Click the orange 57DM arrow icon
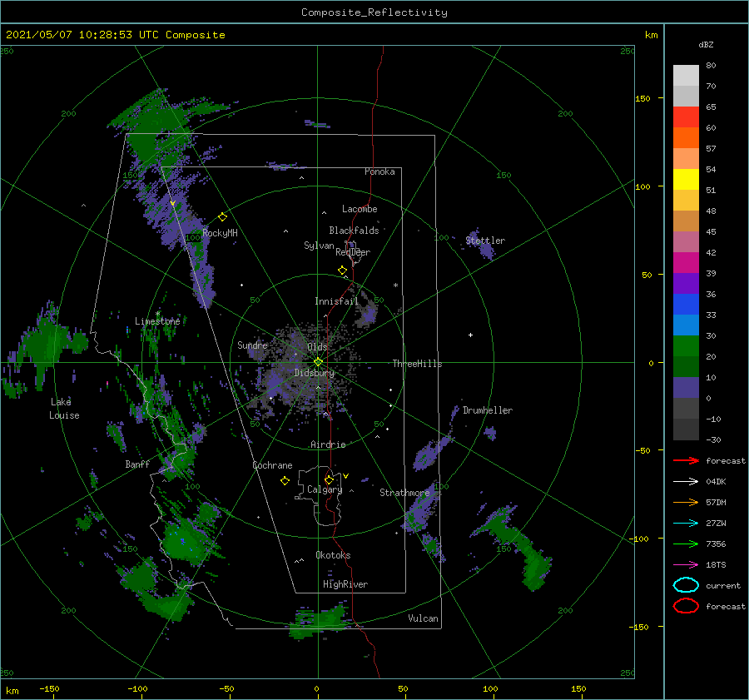The width and height of the screenshot is (749, 700). 686,502
